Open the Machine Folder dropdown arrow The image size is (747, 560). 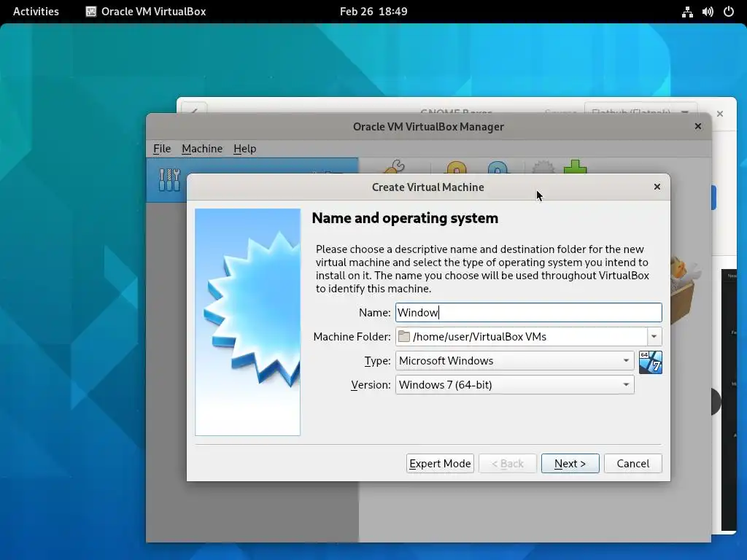(x=654, y=337)
